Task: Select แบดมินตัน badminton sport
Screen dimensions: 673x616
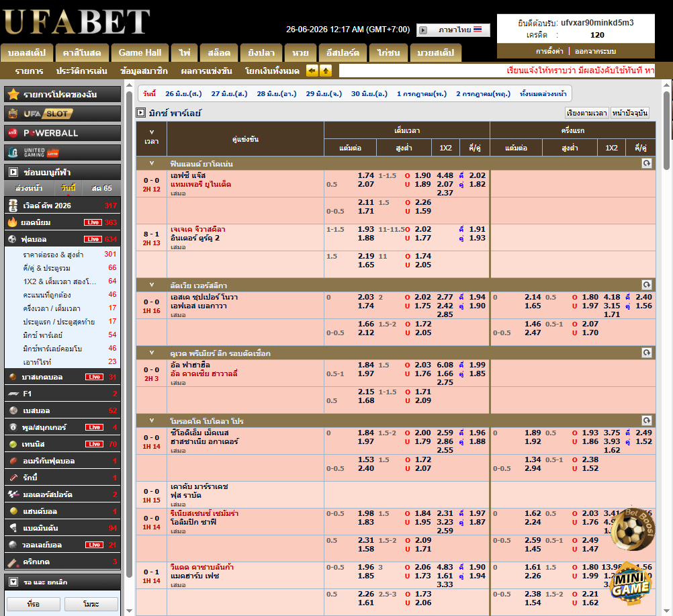Action: [62, 527]
